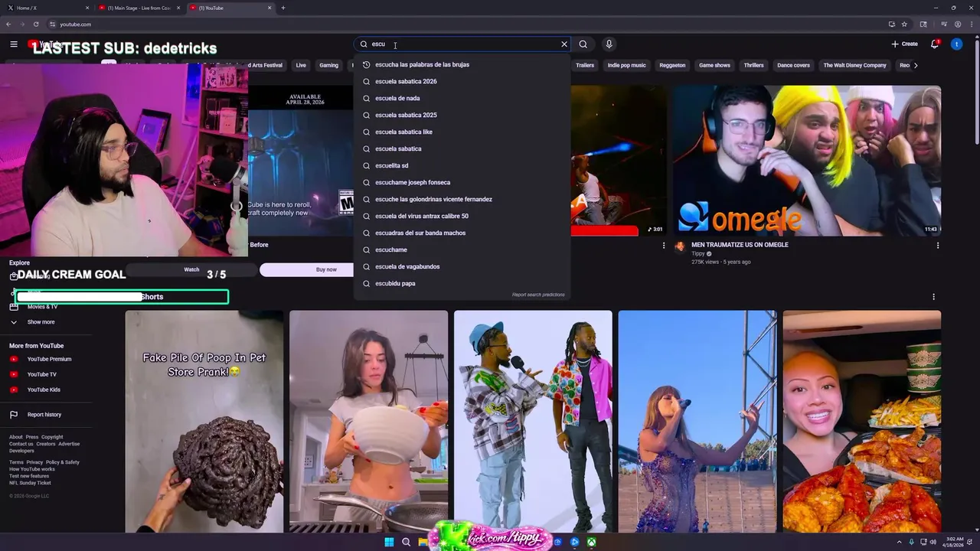Click 'Report search predictions' link
Image resolution: width=980 pixels, height=551 pixels.
point(538,295)
